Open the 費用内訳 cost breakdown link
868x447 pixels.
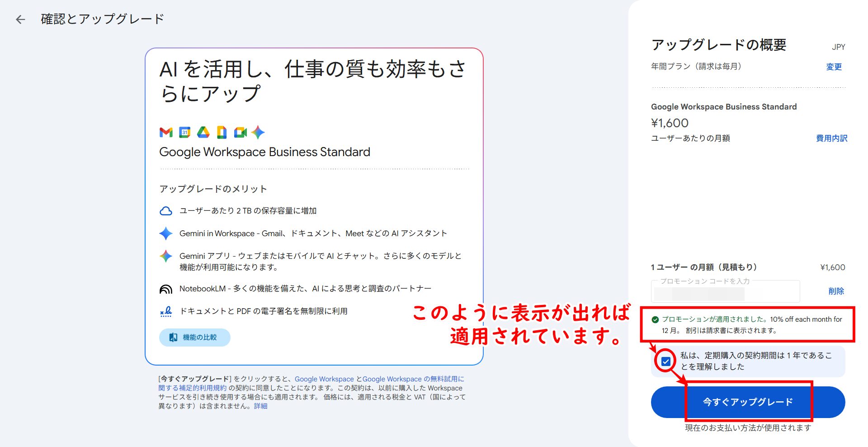[x=831, y=138]
